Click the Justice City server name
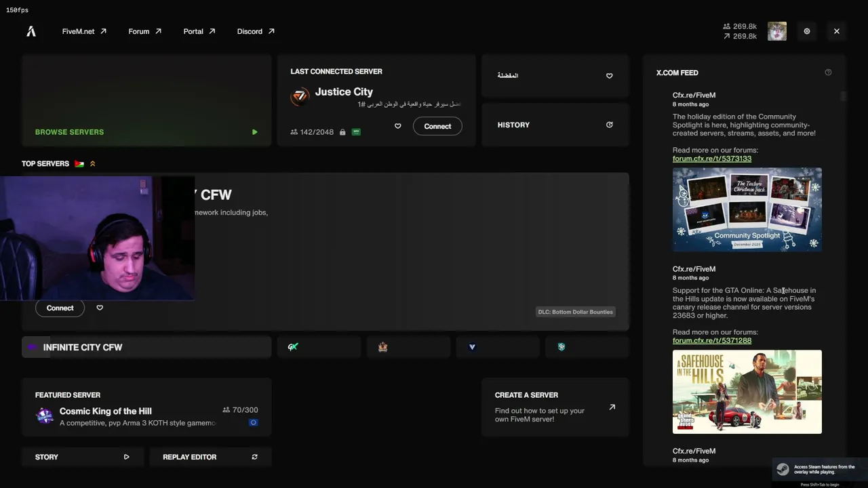868x488 pixels. coord(344,92)
